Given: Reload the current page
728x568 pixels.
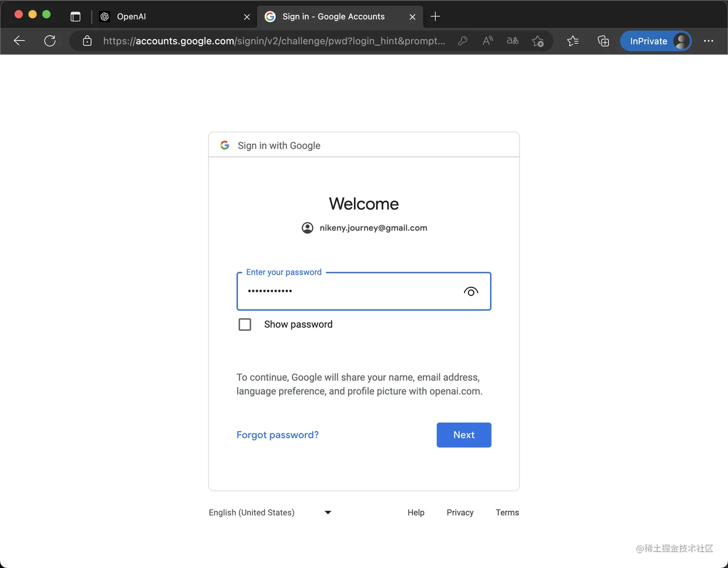Looking at the screenshot, I should click(50, 41).
